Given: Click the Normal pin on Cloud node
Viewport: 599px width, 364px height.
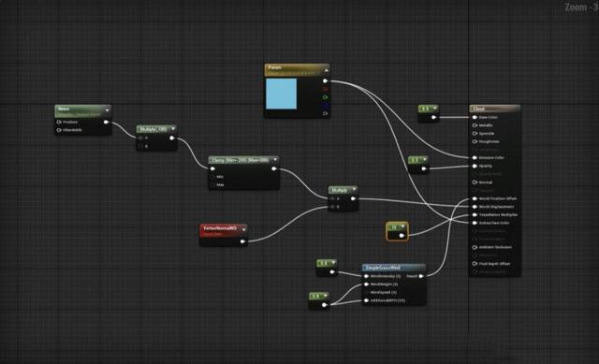Looking at the screenshot, I should pos(475,182).
